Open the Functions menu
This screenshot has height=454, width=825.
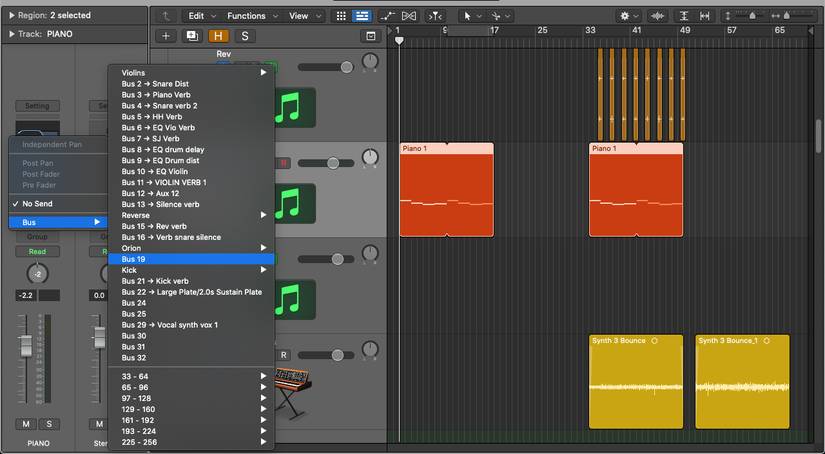point(252,16)
